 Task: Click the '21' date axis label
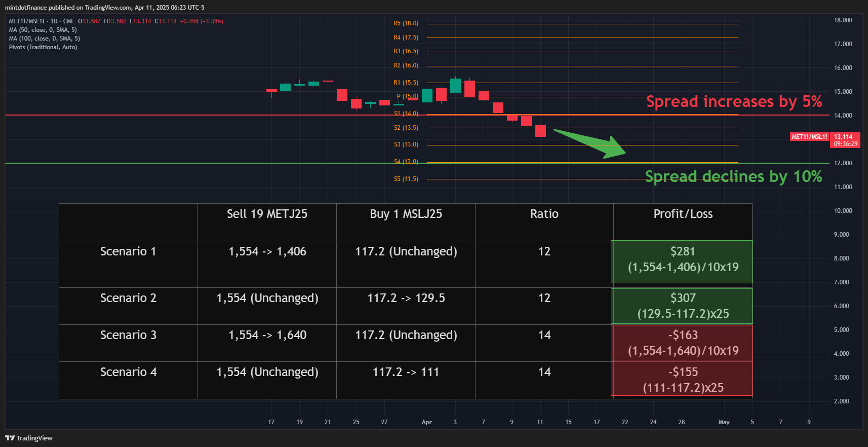328,422
